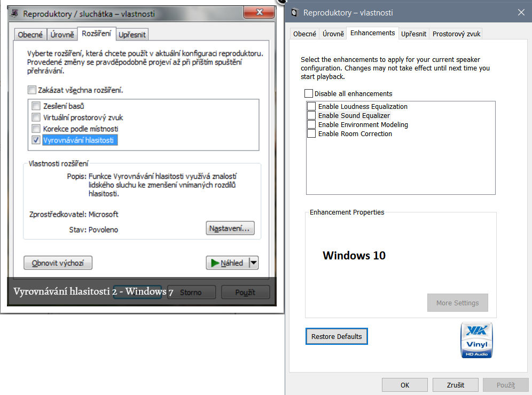
Task: Click Zrušit in Windows 10 dialog
Action: (455, 385)
